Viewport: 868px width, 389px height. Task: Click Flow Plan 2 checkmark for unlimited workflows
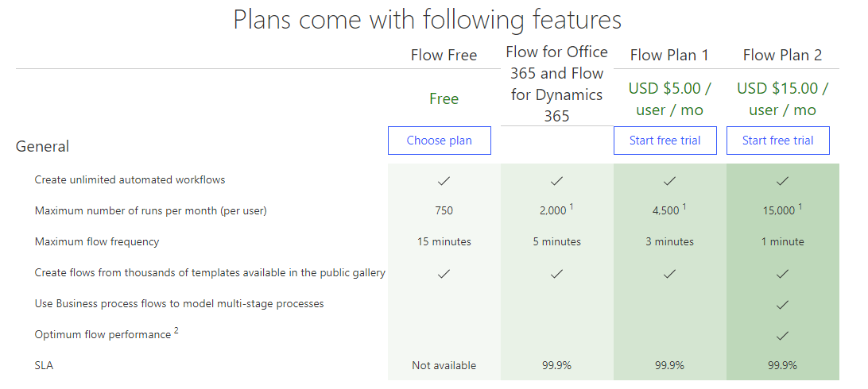pyautogui.click(x=782, y=180)
